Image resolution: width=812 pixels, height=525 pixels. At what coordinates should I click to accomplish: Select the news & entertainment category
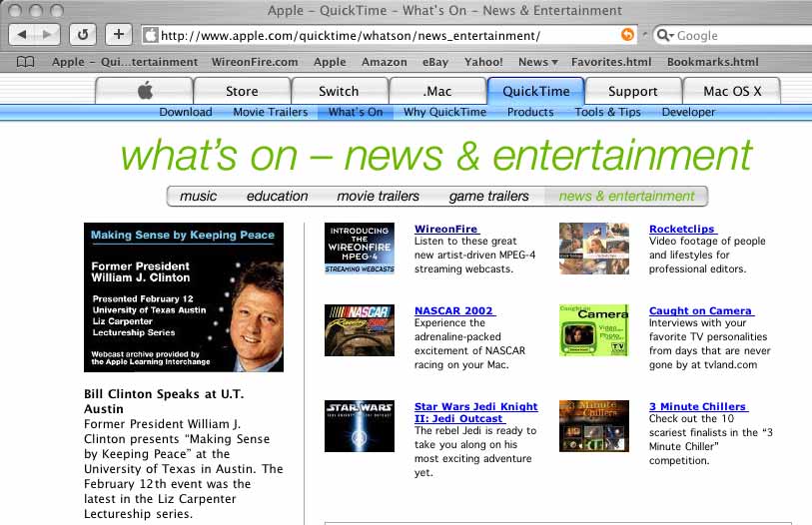(626, 197)
